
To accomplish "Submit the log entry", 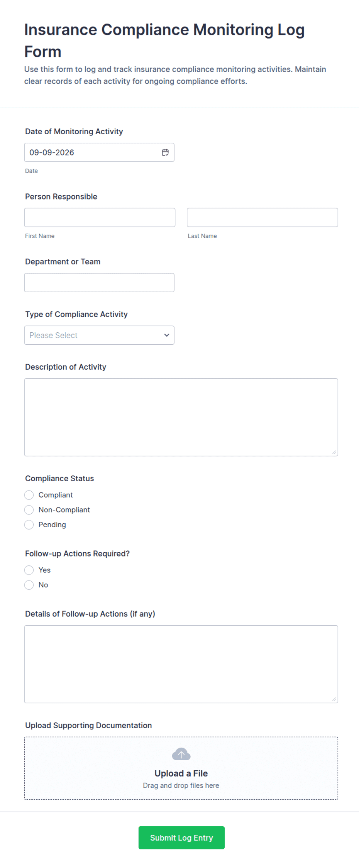I will click(x=181, y=838).
